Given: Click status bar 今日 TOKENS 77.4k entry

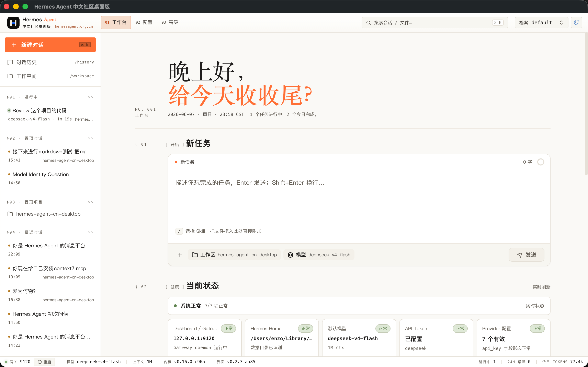Looking at the screenshot, I should pyautogui.click(x=563, y=362).
